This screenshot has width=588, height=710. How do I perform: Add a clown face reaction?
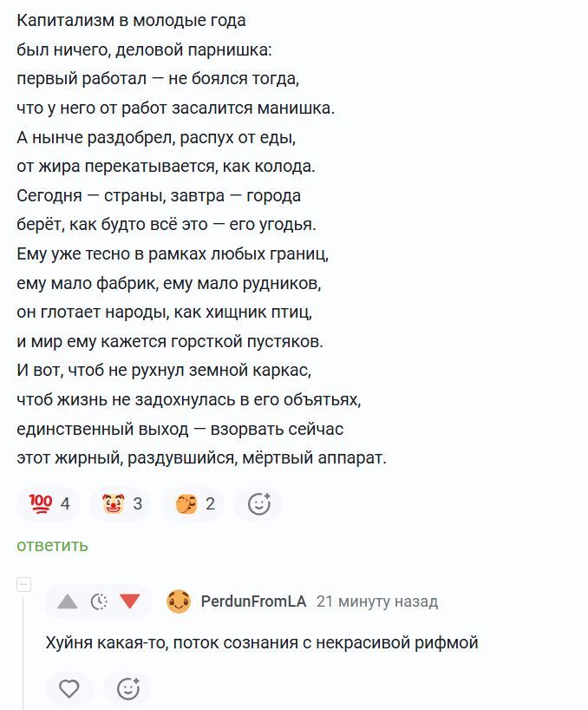(121, 503)
